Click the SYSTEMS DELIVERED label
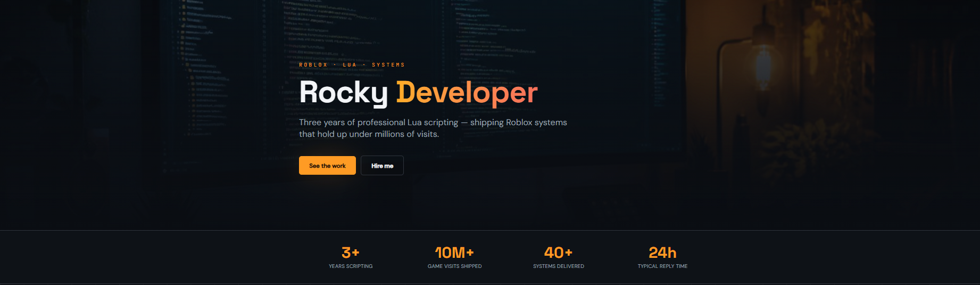This screenshot has height=285, width=980. pyautogui.click(x=559, y=266)
